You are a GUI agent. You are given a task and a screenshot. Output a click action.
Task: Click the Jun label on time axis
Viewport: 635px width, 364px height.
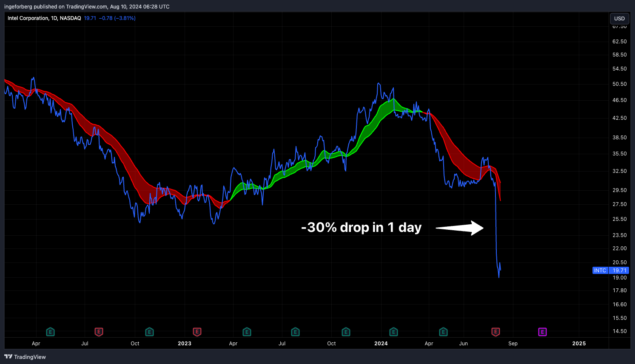click(x=464, y=344)
